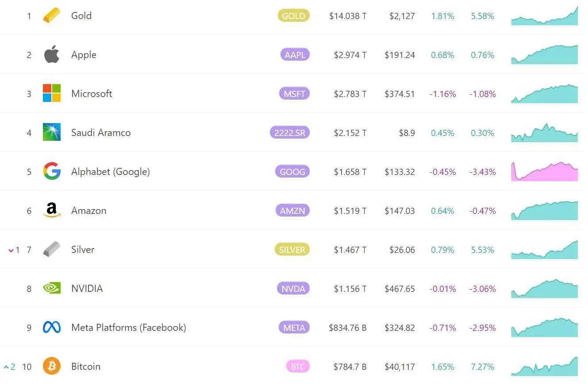Open Gold's price trend sparkline
The height and width of the screenshot is (384, 588).
[x=544, y=17]
